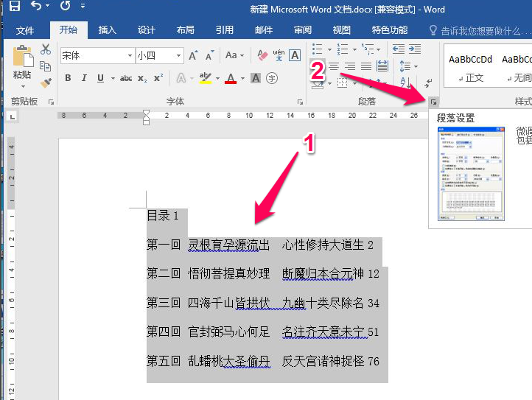Toggle Align Right paragraph alignment
This screenshot has width=532, height=400.
coord(349,66)
